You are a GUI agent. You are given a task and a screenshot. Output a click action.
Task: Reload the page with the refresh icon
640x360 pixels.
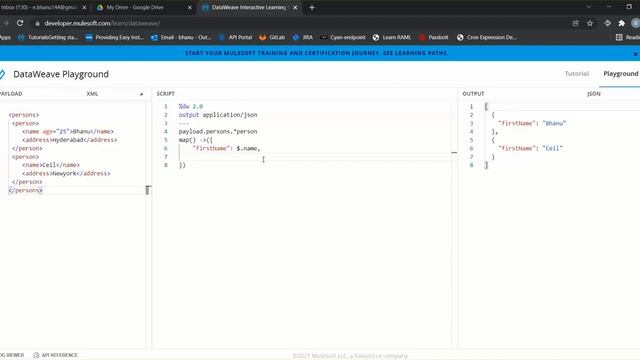tap(20, 23)
